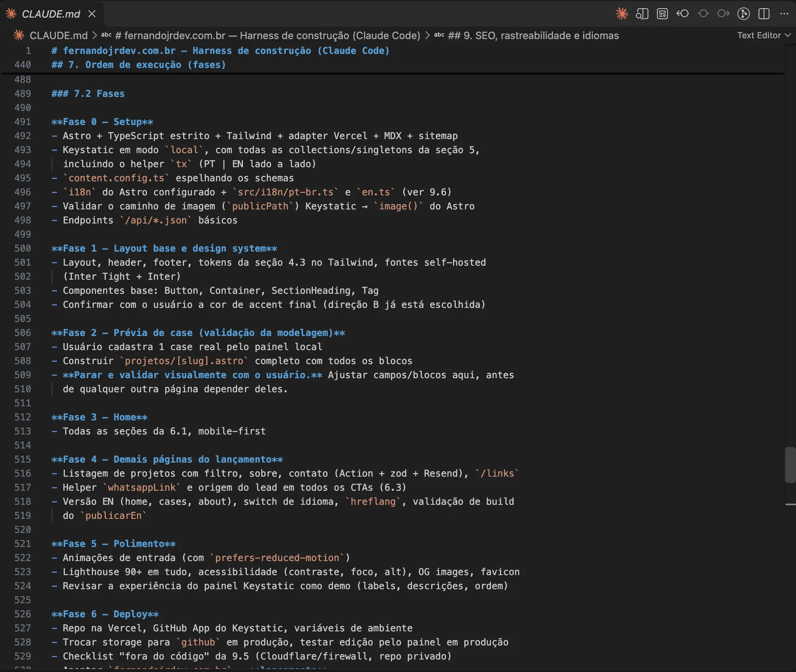Click the `publicarEn` inline code
This screenshot has height=672, width=796.
point(114,516)
